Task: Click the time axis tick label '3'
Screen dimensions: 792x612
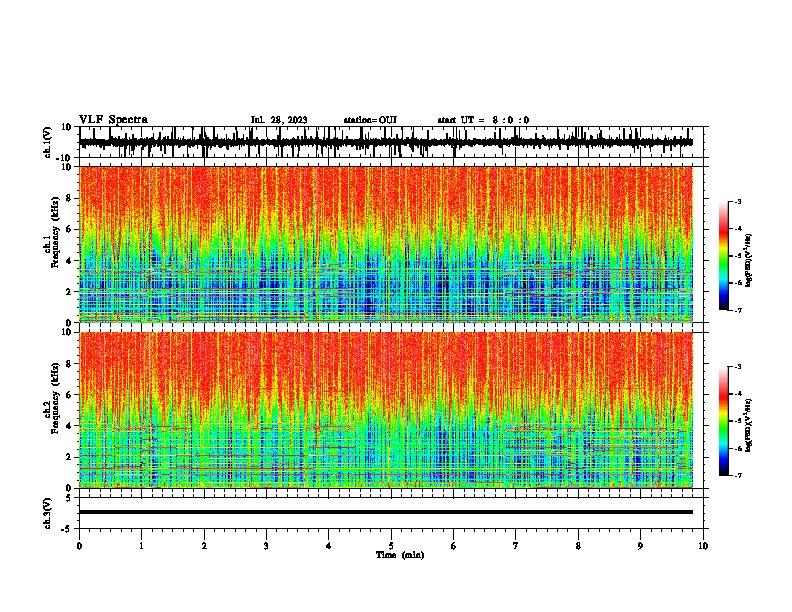Action: click(266, 546)
